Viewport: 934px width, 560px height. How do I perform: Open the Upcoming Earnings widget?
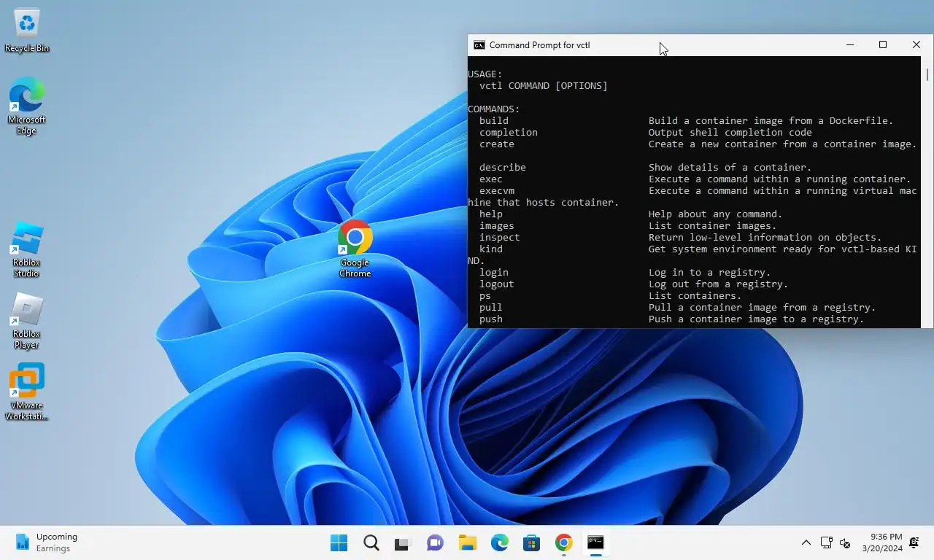point(47,542)
